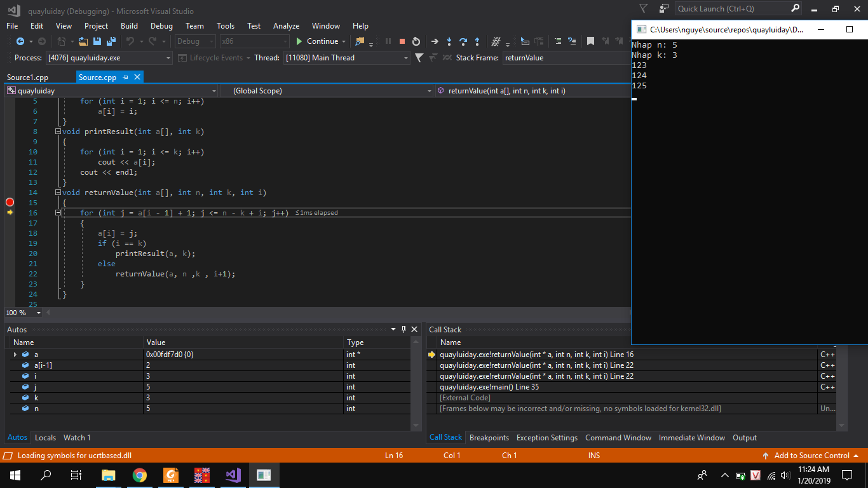Click the bookmark icon in toolbar
Screen dimensions: 868x488
590,41
